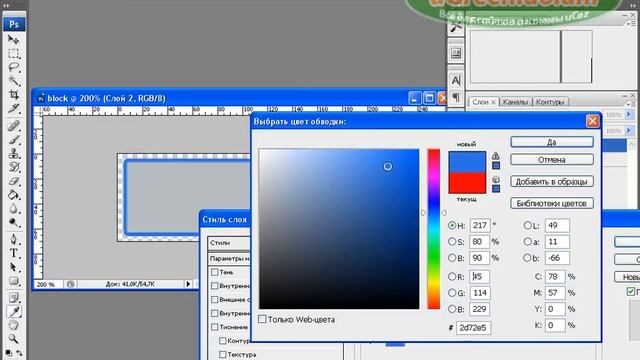
Task: Open the Paragraph panel dock icon
Action: [456, 98]
